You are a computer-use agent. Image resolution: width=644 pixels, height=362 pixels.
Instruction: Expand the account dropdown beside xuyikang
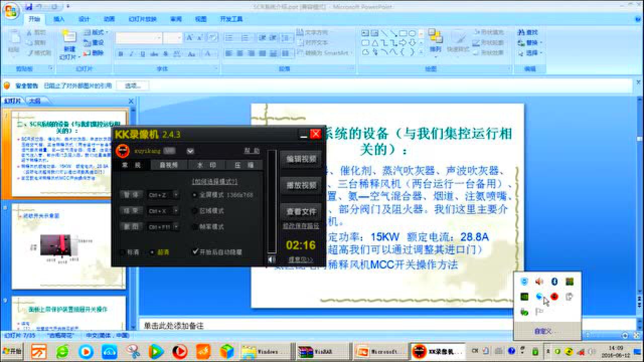tap(190, 150)
